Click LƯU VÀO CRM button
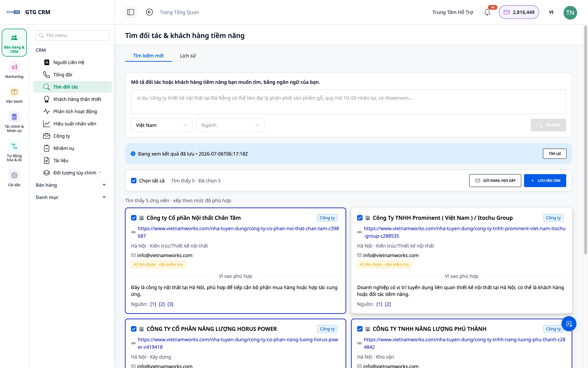 tap(545, 181)
